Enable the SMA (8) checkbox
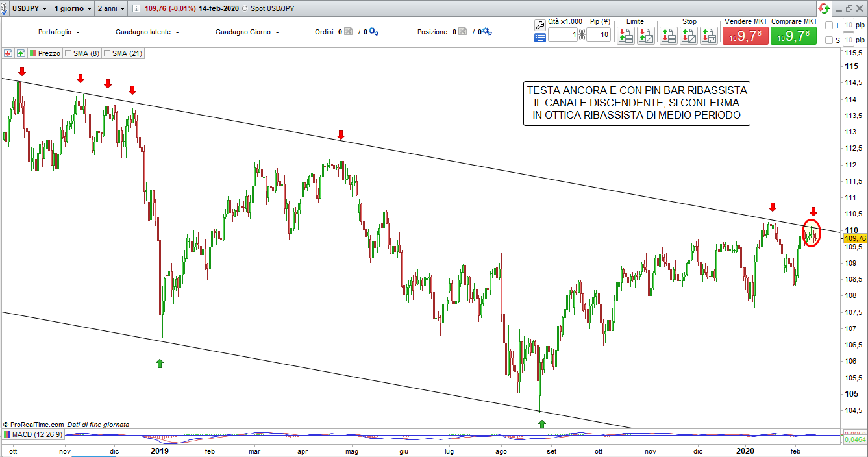 [x=68, y=53]
